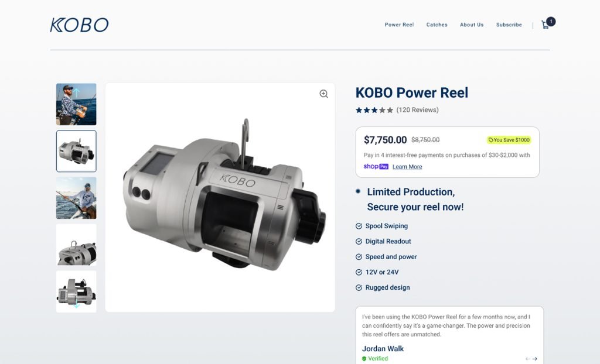The height and width of the screenshot is (364, 600).
Task: Click the Speed and power feature text
Action: coord(391,256)
